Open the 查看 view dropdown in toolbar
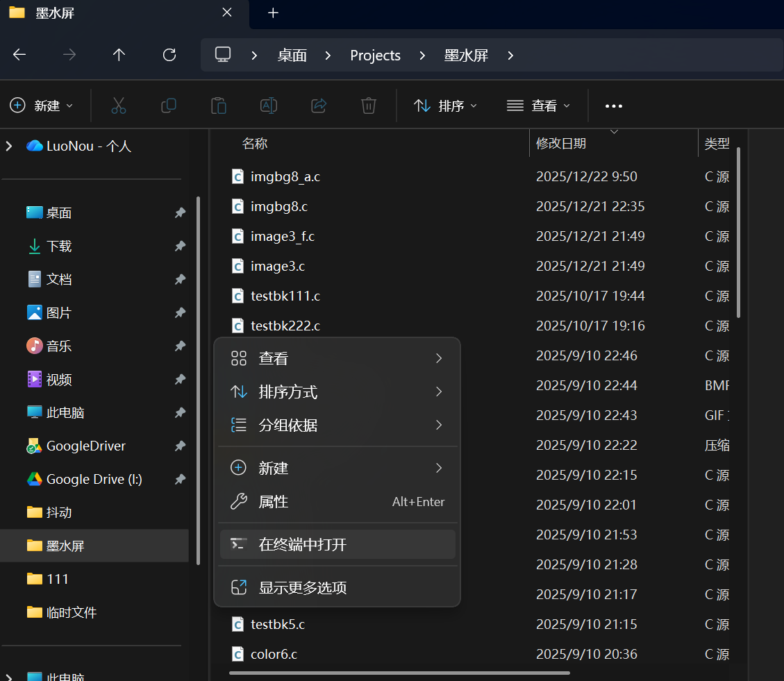784x681 pixels. tap(538, 106)
